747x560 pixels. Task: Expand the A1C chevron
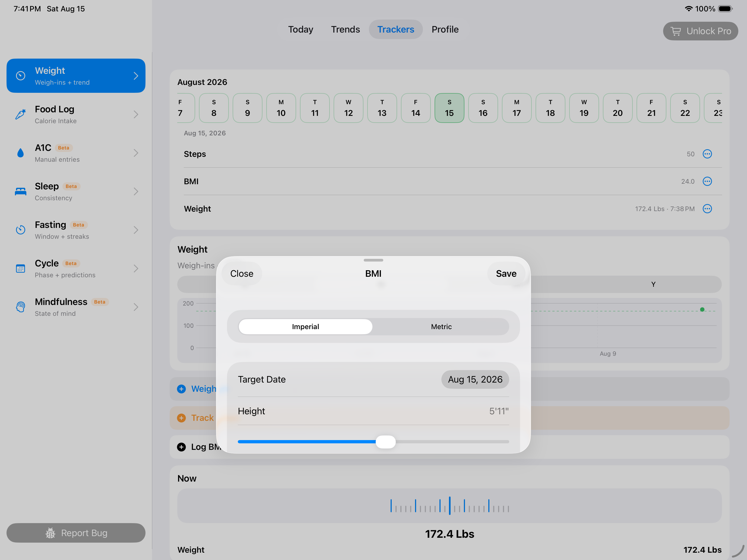coord(136,153)
